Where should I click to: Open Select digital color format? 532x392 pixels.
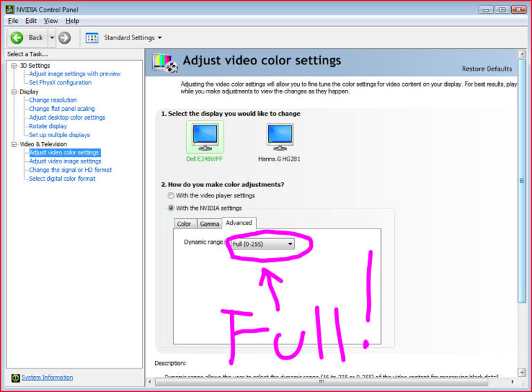tap(62, 179)
